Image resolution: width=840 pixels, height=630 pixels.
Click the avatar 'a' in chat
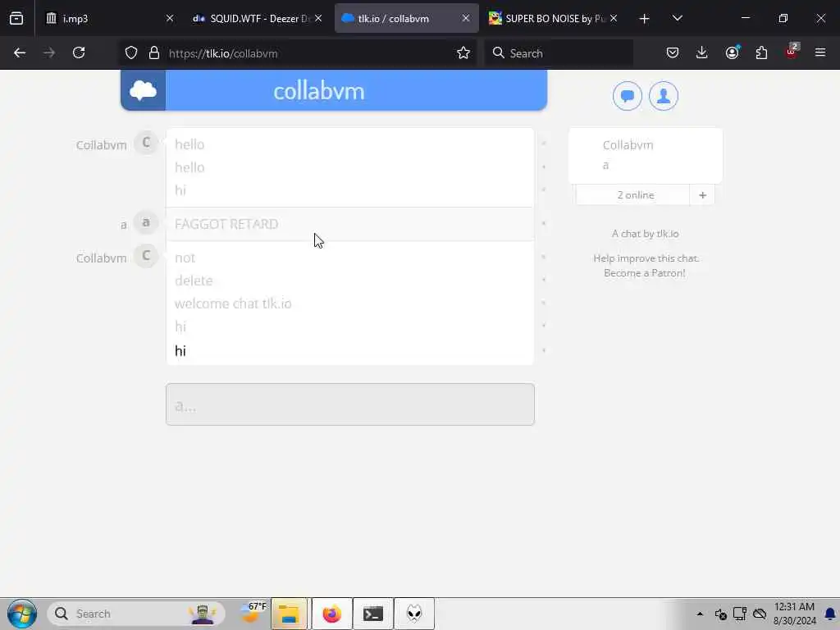[146, 222]
